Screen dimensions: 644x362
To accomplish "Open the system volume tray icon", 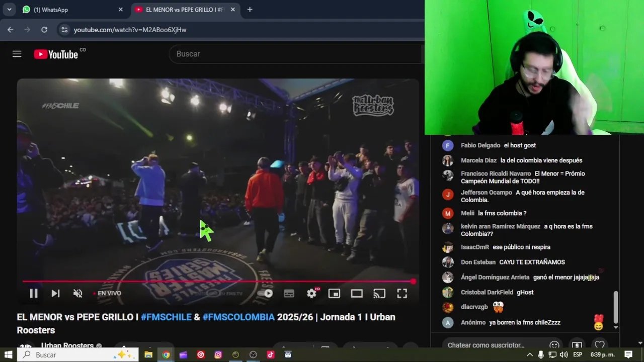I will pyautogui.click(x=563, y=354).
